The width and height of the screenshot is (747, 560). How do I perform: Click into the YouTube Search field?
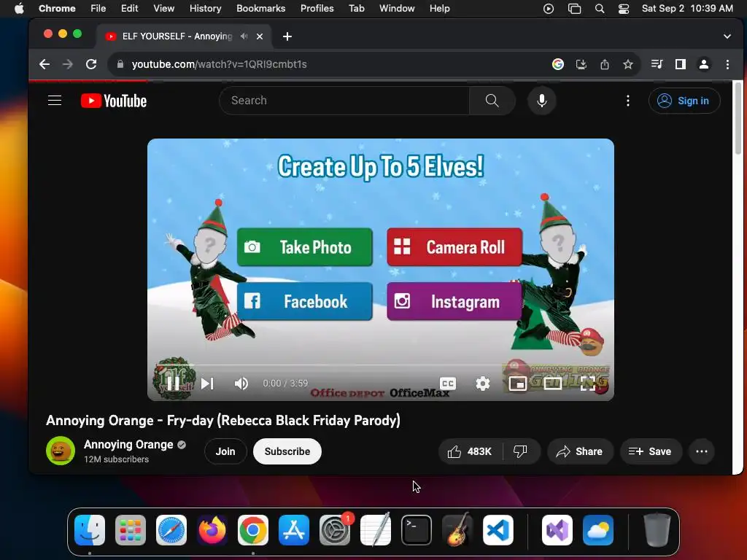point(344,101)
